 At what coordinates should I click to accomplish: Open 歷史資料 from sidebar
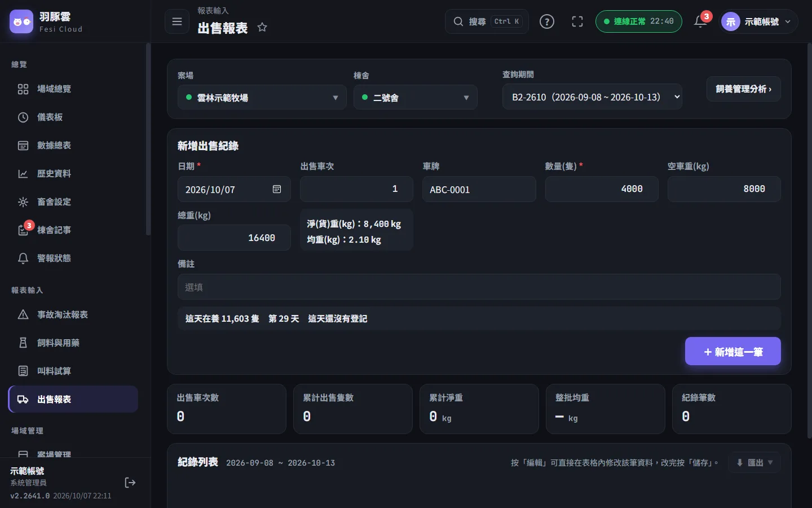pos(73,173)
